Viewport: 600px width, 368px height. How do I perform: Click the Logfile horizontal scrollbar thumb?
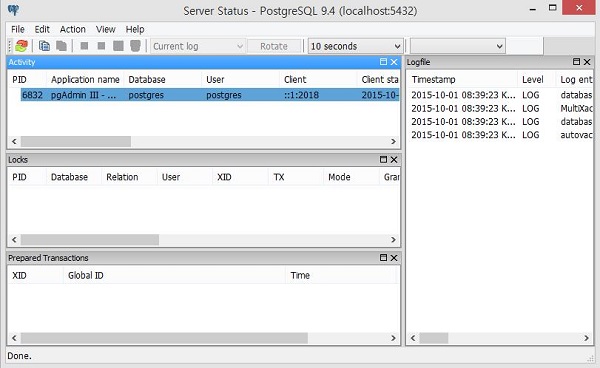434,338
